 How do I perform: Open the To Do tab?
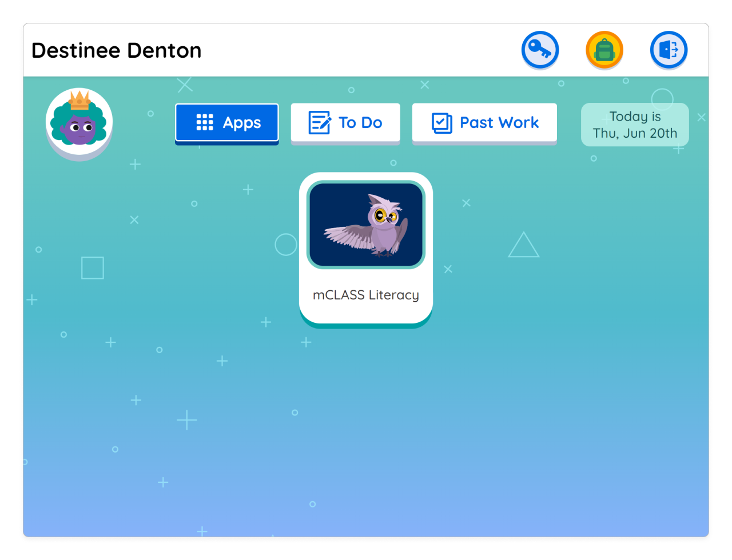[x=345, y=122]
